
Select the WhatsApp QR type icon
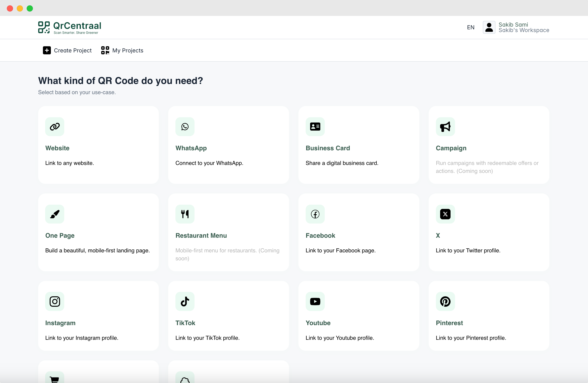(185, 127)
